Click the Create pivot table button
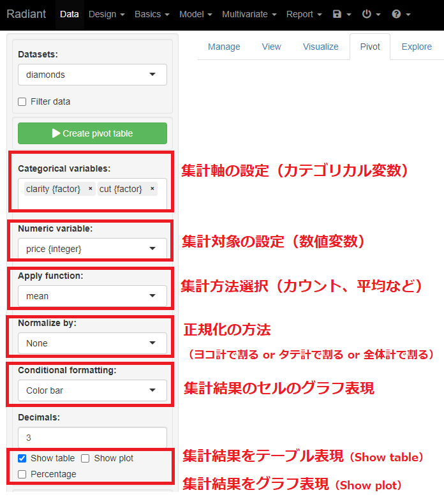Image resolution: width=444 pixels, height=504 pixels. 93,133
